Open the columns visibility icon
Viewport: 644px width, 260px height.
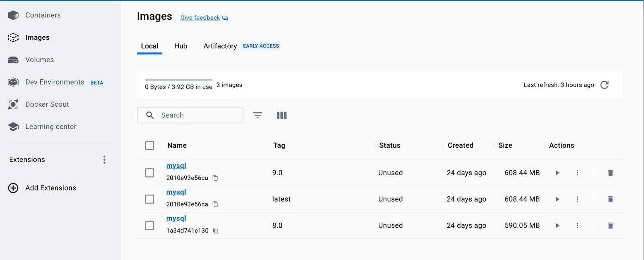tap(282, 115)
